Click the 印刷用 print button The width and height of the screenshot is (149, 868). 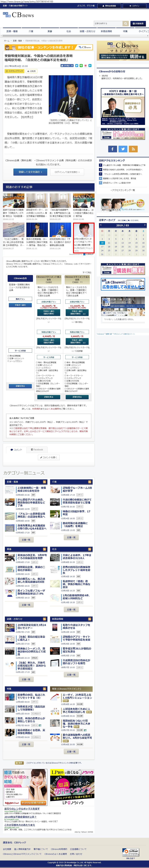pos(32,71)
